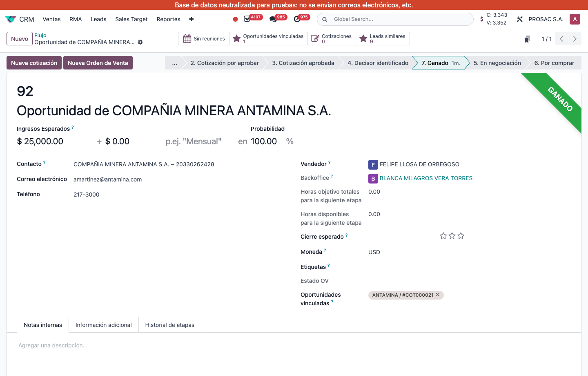Select stage 3. Cotización aprobada
The width and height of the screenshot is (588, 376).
303,63
